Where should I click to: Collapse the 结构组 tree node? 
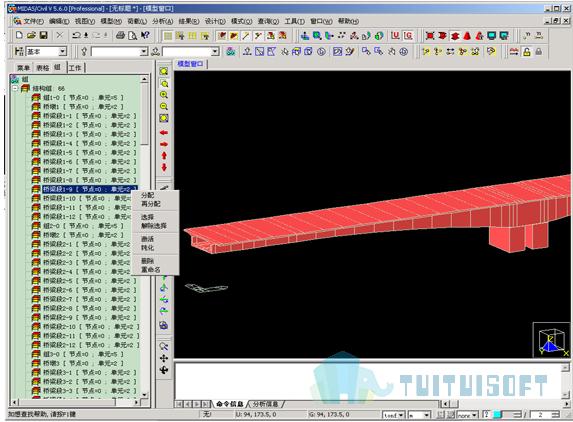(15, 88)
